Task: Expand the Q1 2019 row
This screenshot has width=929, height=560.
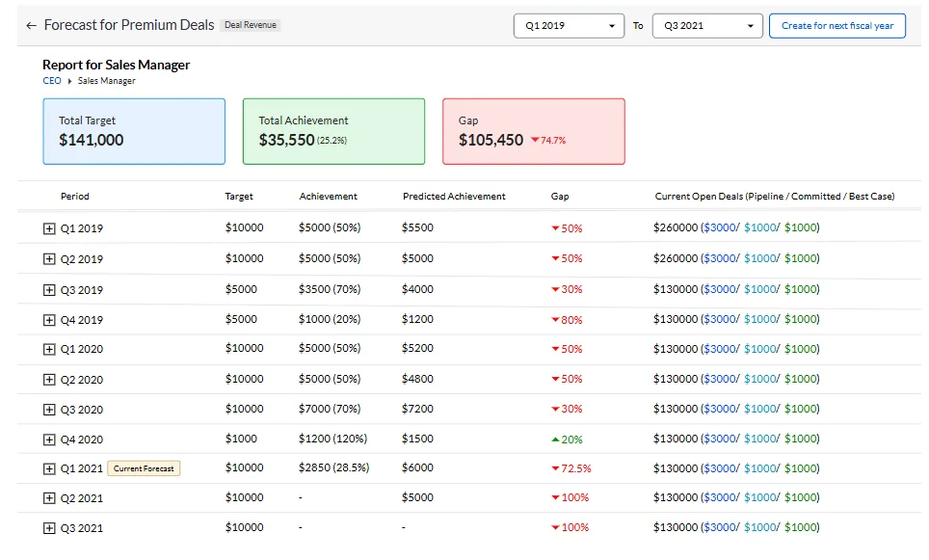Action: click(49, 229)
